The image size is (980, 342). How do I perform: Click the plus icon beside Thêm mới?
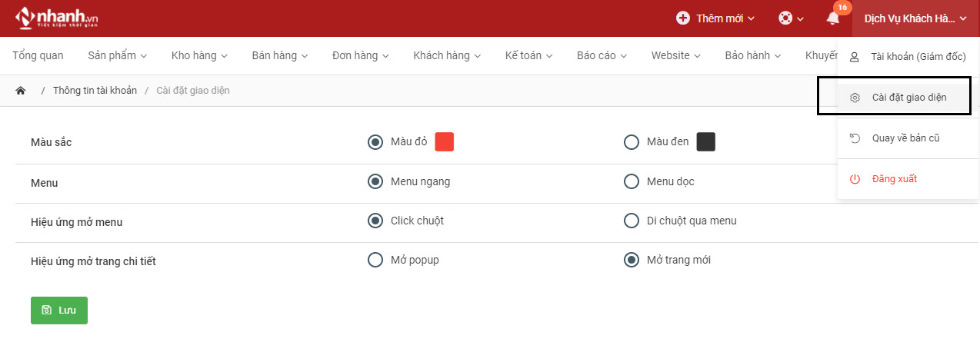tap(682, 18)
